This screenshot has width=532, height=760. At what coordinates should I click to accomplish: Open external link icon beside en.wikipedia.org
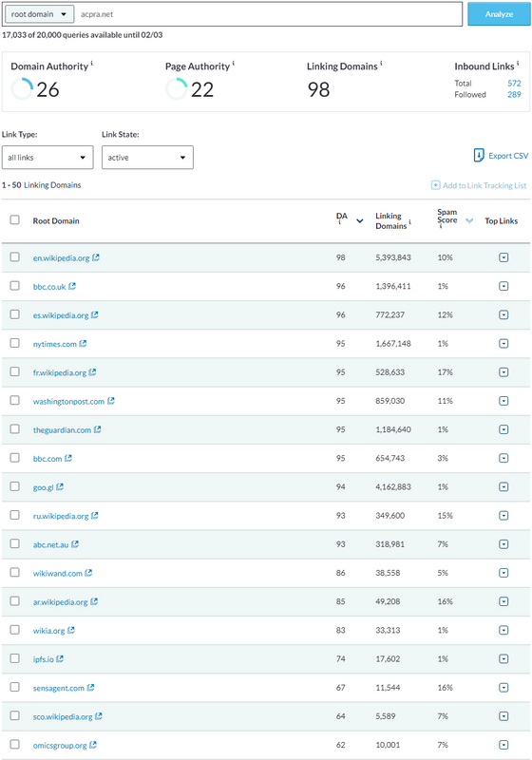96,257
